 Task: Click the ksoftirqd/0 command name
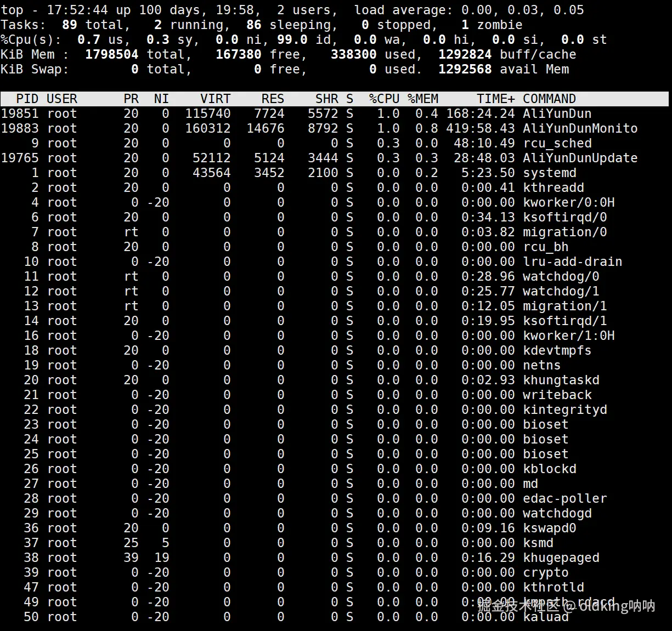pos(564,217)
